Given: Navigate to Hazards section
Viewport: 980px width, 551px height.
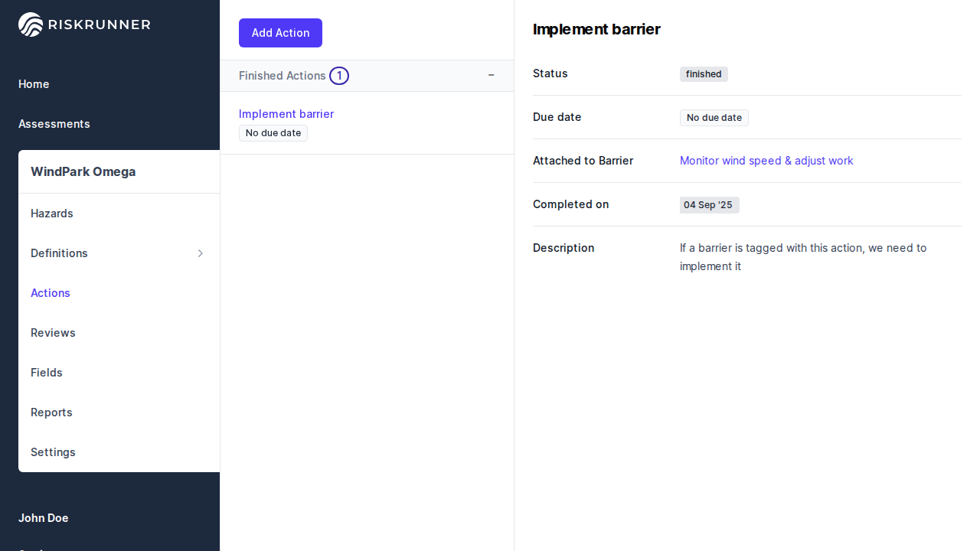Looking at the screenshot, I should click(x=52, y=214).
